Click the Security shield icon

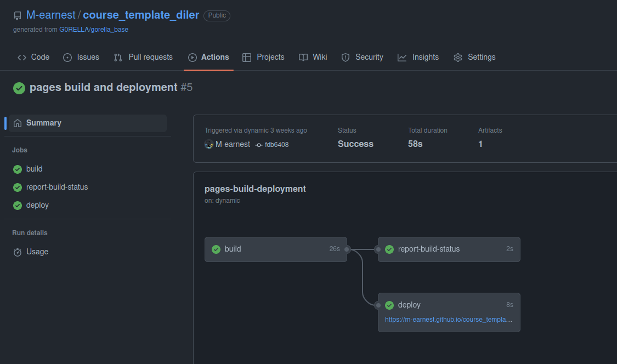click(x=346, y=58)
